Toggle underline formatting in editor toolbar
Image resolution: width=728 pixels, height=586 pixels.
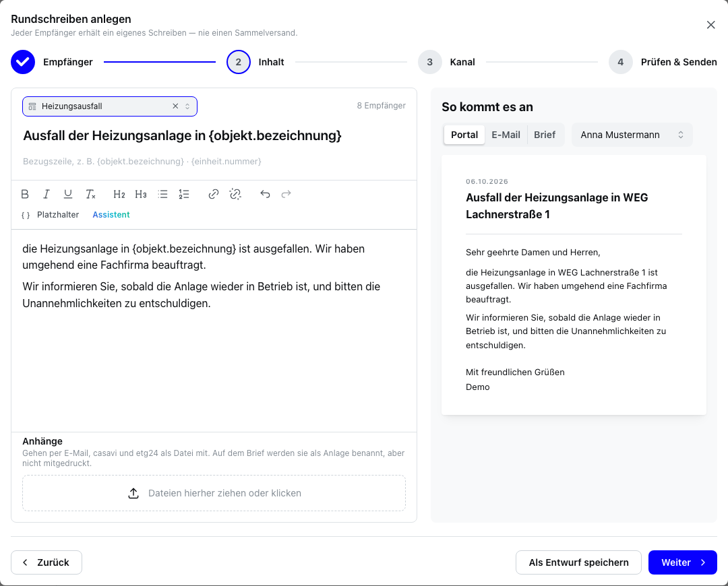coord(68,194)
